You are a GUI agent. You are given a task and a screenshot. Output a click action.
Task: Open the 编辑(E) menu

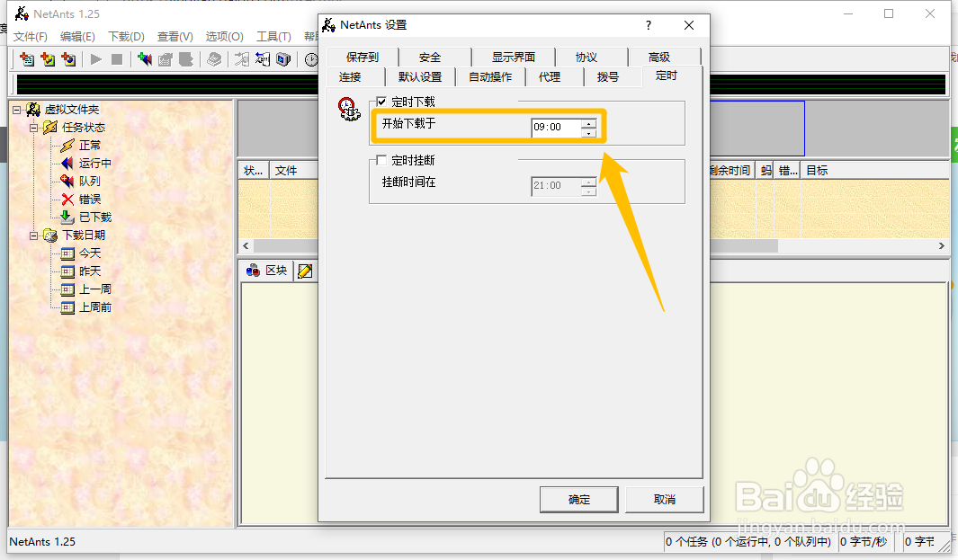(x=77, y=37)
